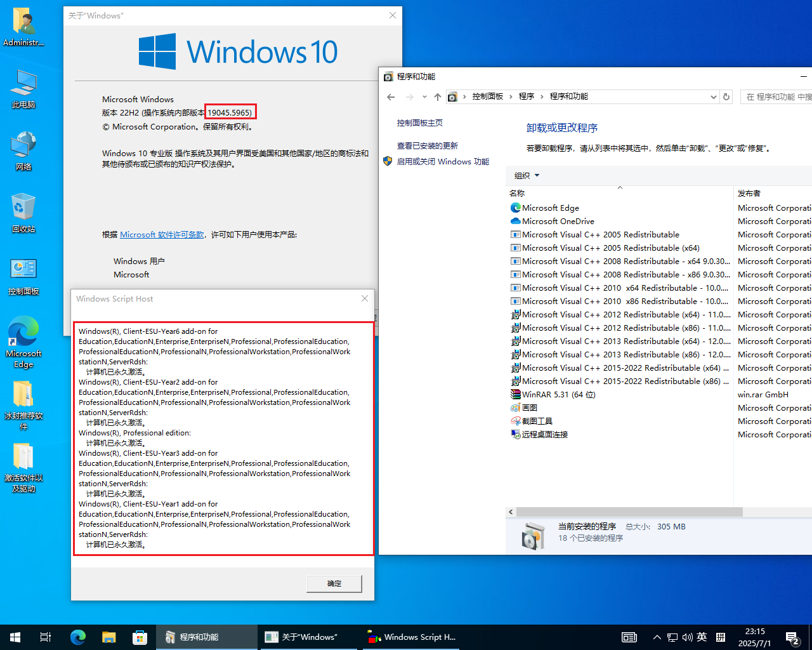Click the network tray icon
Screen dimensions: 812x650
(672, 637)
